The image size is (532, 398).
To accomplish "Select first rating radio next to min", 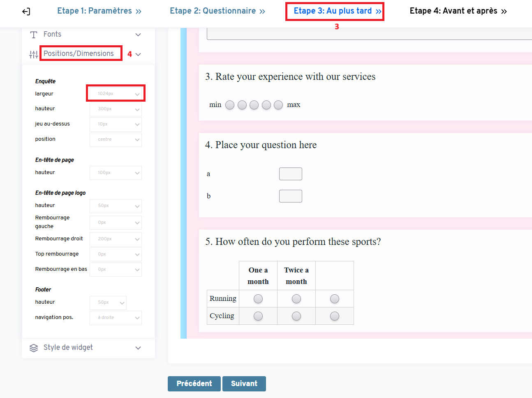I will [x=230, y=105].
